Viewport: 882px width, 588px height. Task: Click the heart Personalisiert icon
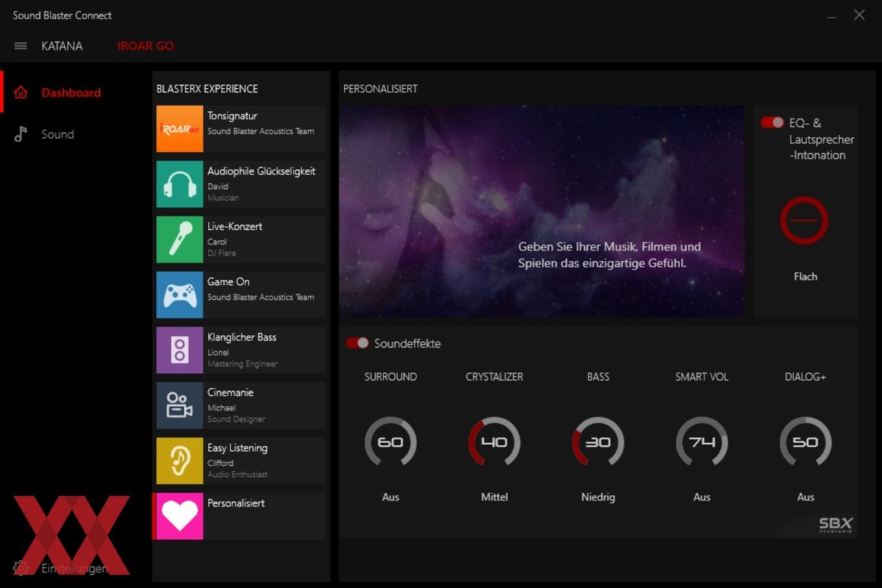180,516
